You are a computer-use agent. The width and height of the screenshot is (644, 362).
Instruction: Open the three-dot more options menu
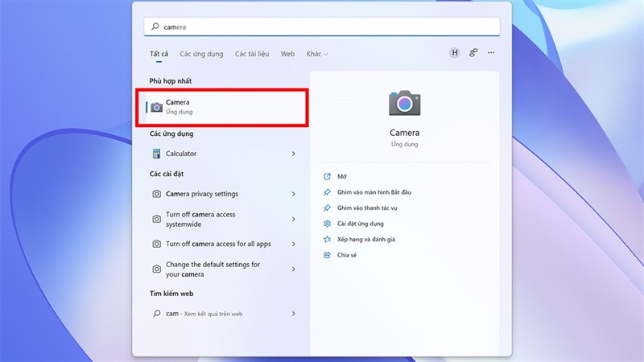491,52
